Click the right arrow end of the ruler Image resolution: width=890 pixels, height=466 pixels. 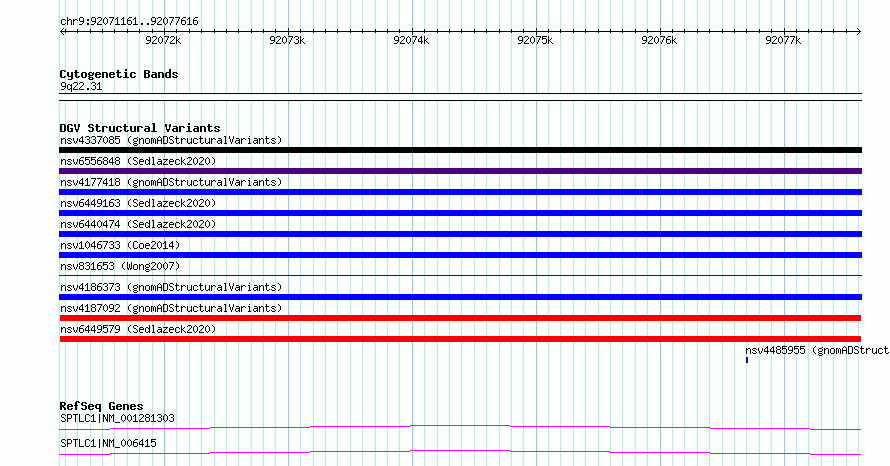[x=859, y=32]
